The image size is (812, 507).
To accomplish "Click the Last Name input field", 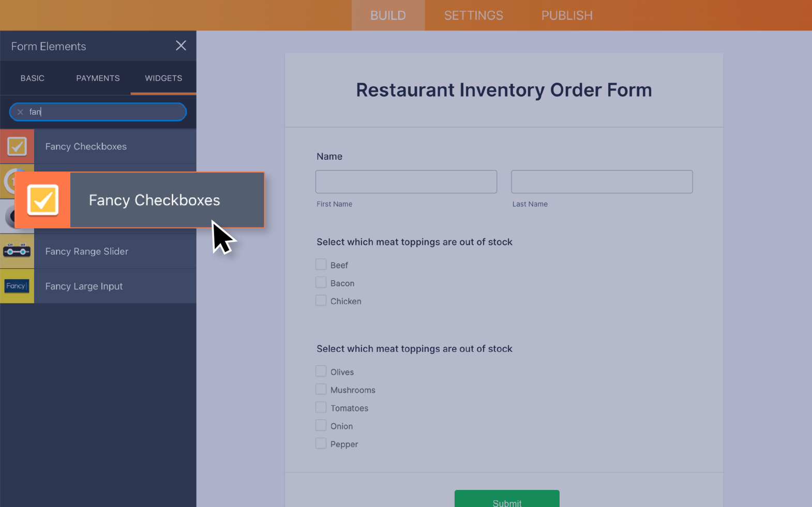I will (602, 182).
